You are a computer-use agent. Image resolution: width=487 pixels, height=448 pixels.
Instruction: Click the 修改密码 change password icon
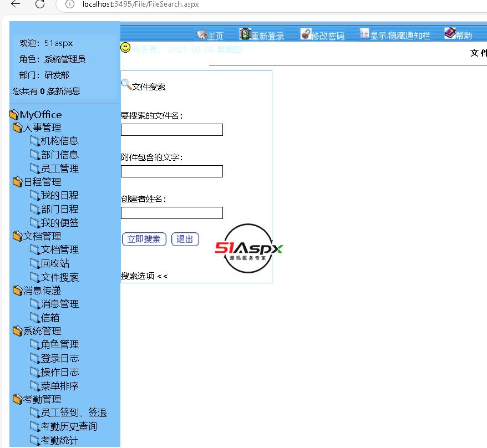(x=306, y=34)
